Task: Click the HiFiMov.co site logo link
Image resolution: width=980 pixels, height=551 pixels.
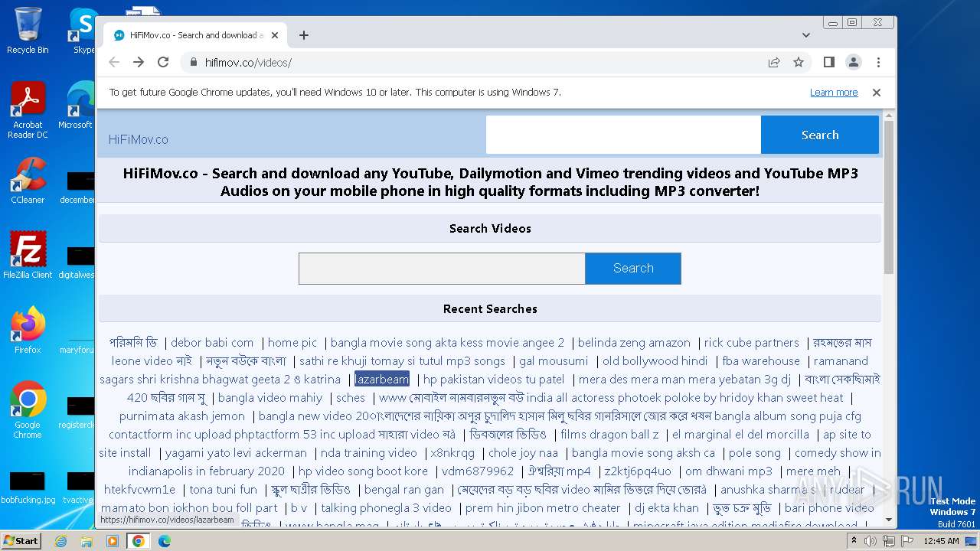Action: click(x=139, y=139)
